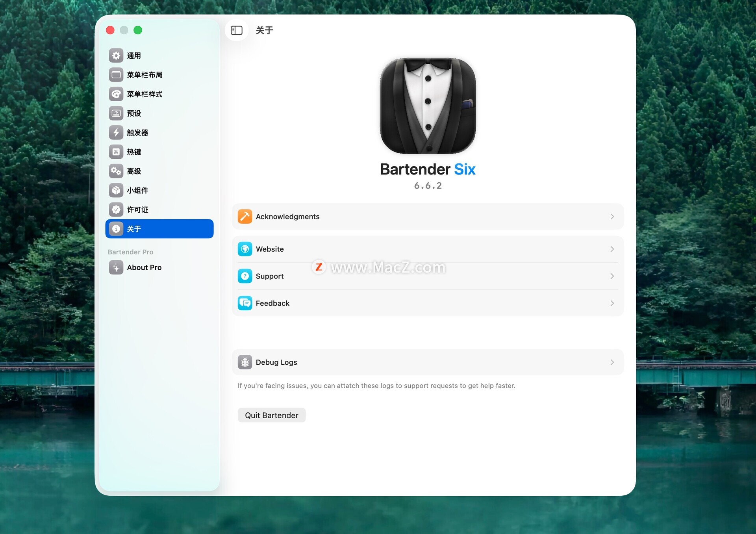
Task: Open the 预设 section
Action: pos(159,113)
